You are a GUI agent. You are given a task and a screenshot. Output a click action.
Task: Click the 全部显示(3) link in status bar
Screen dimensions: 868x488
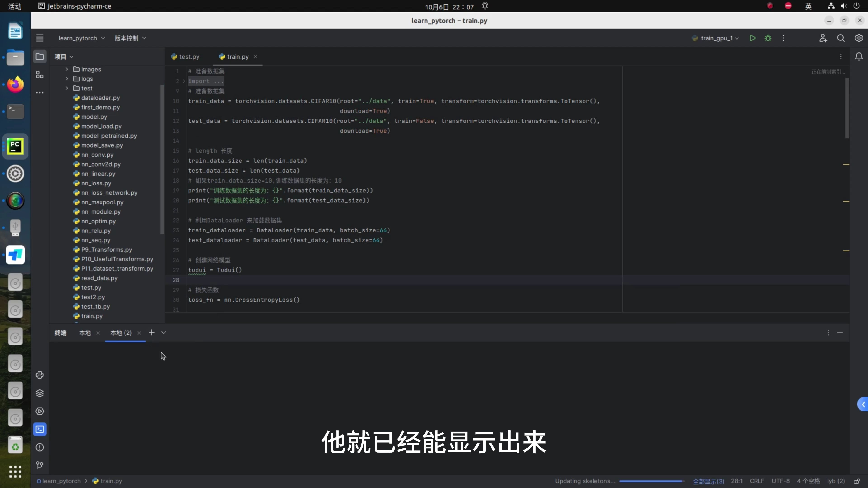[x=708, y=481]
